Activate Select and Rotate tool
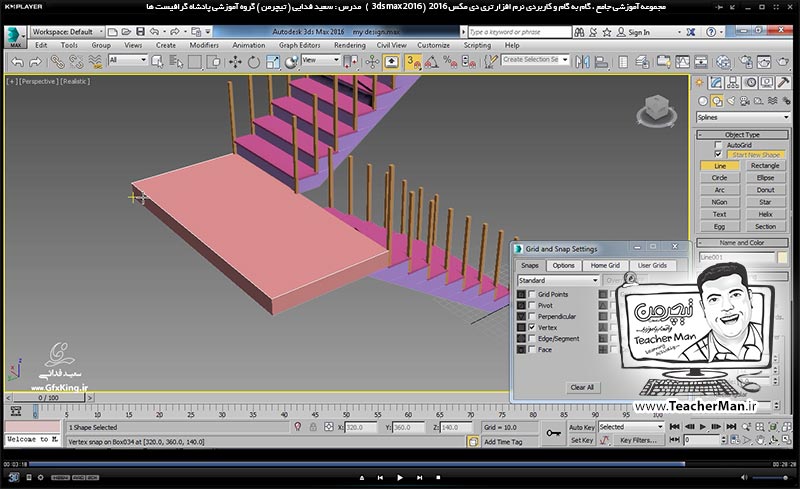Screen dimensions: 800x489 (x=254, y=62)
